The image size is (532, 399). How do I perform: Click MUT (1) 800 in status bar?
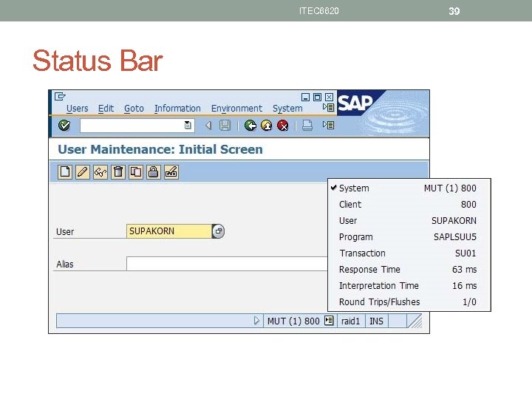point(293,321)
